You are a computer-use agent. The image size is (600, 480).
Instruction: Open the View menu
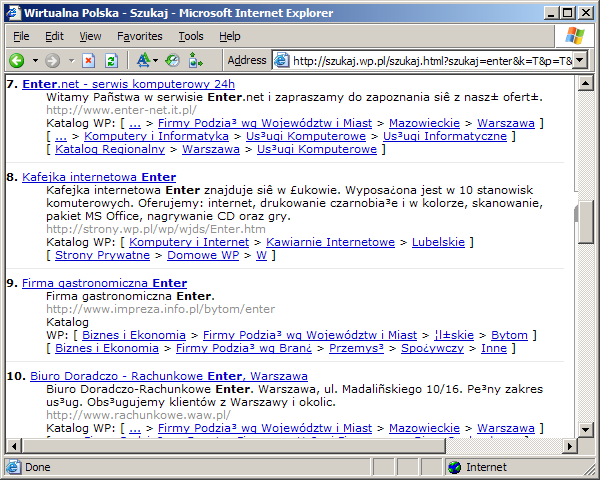(x=90, y=36)
